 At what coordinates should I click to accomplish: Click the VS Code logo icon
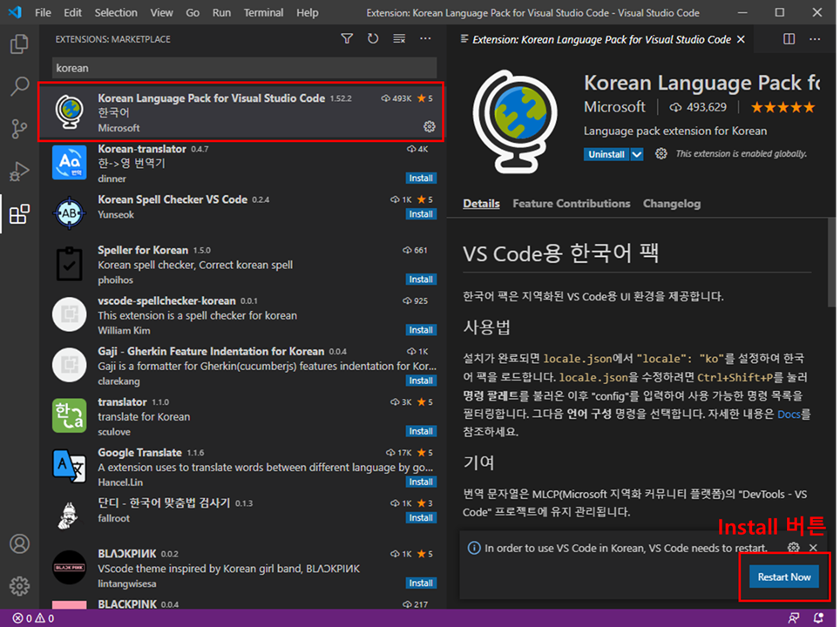pos(15,12)
